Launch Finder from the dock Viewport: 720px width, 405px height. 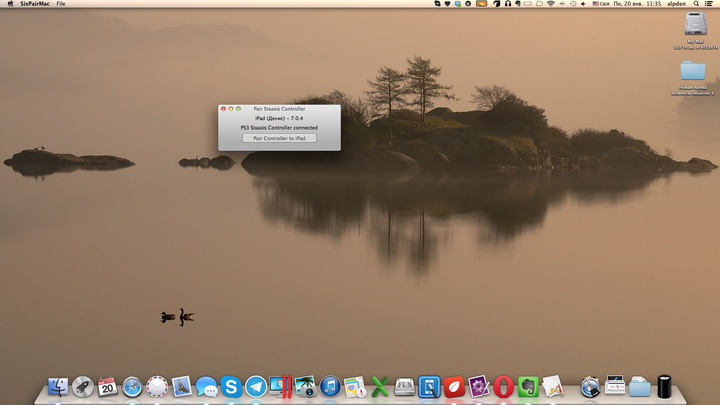[59, 387]
